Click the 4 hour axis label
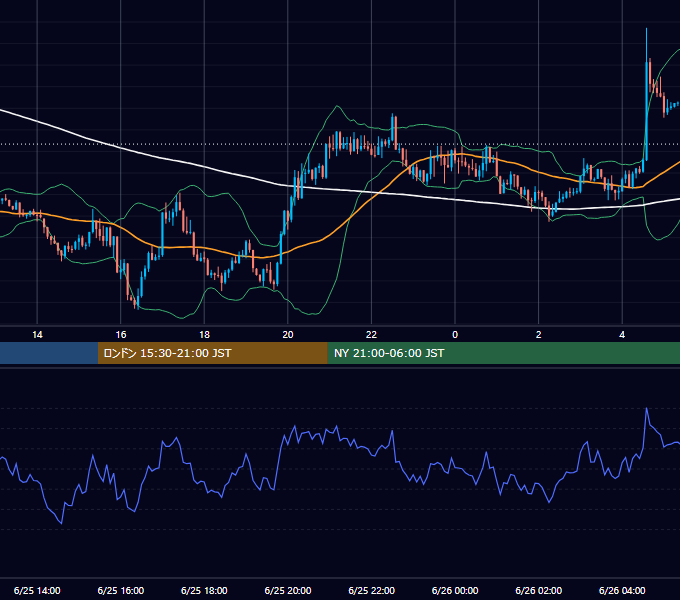The height and width of the screenshot is (600, 680). coord(622,335)
